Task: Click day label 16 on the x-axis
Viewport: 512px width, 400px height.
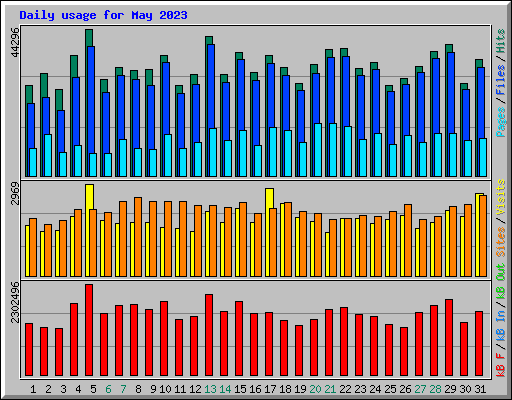Action: click(x=255, y=389)
